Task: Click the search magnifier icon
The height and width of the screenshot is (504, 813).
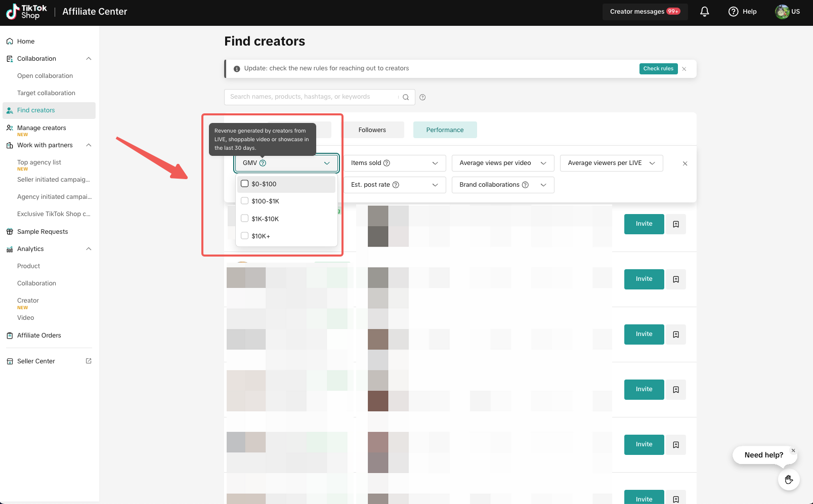Action: pos(406,97)
